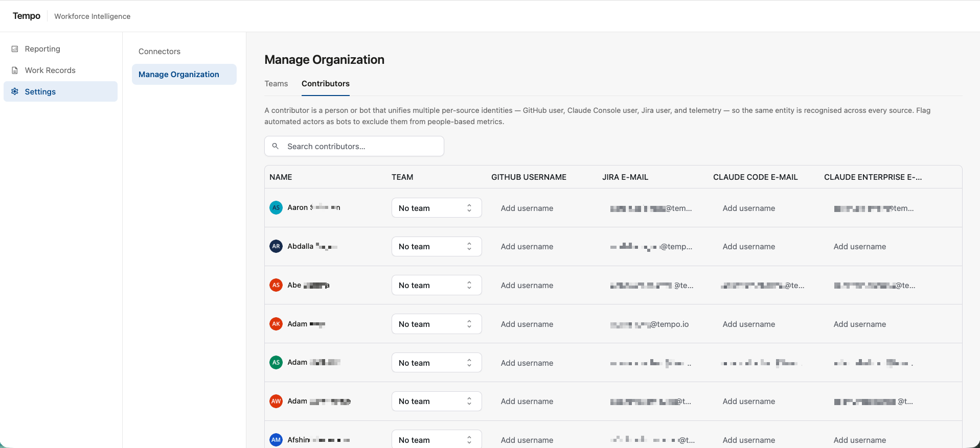This screenshot has height=448, width=980.
Task: Open Reporting in the sidebar
Action: click(x=60, y=49)
